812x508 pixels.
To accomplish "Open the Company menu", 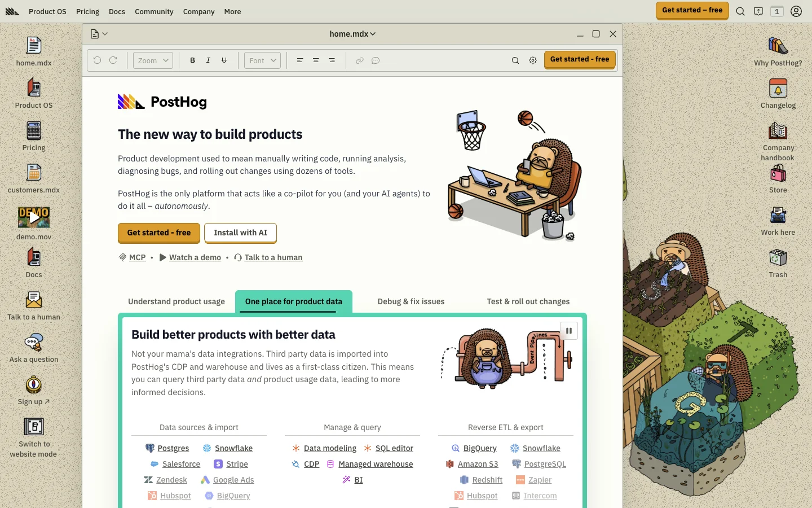I will tap(198, 11).
